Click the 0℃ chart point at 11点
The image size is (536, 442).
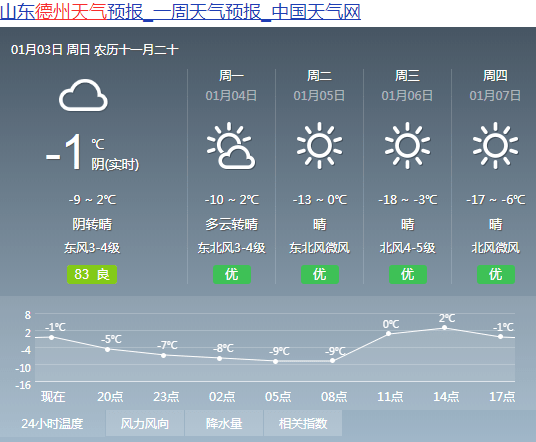tap(388, 334)
